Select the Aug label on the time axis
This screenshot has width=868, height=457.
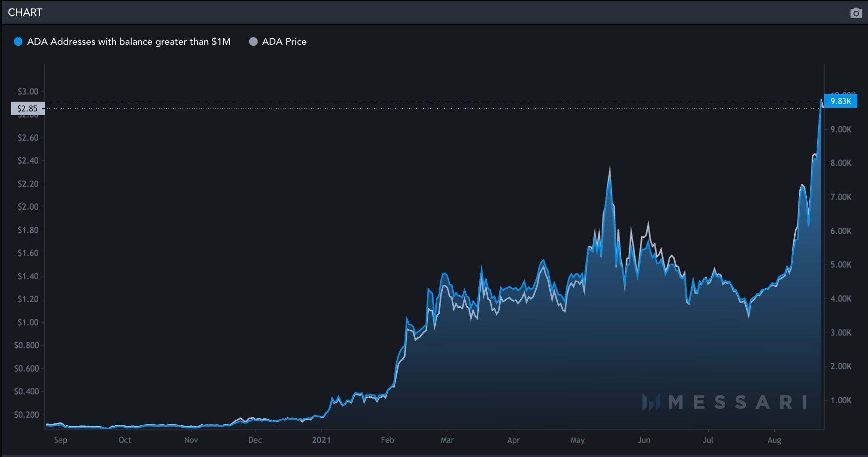coord(774,440)
